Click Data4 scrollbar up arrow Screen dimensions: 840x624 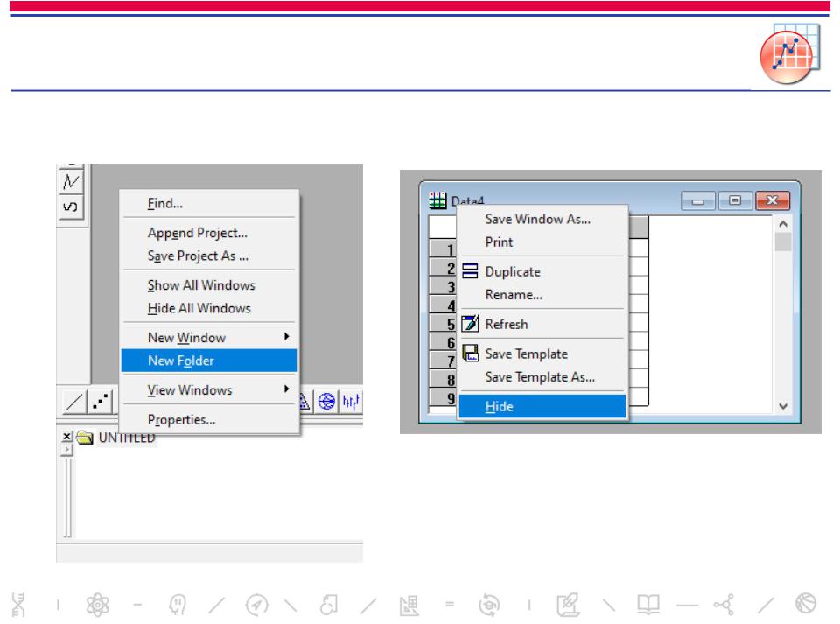click(783, 224)
